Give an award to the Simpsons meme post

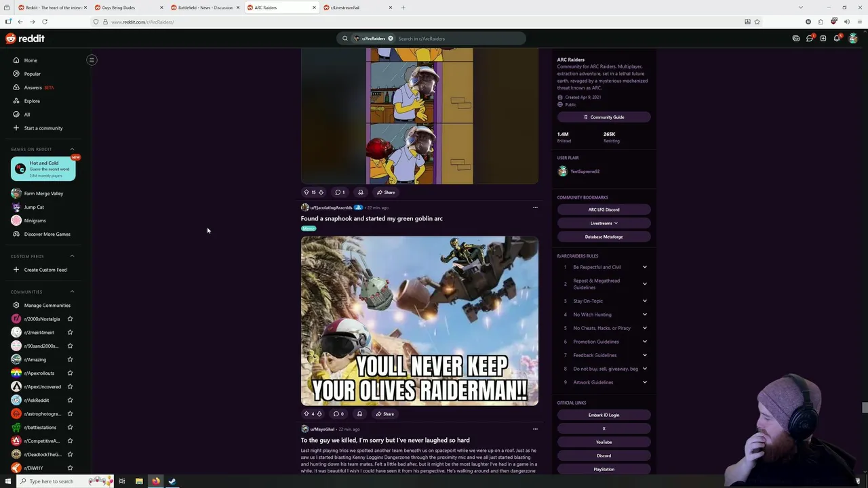point(360,192)
